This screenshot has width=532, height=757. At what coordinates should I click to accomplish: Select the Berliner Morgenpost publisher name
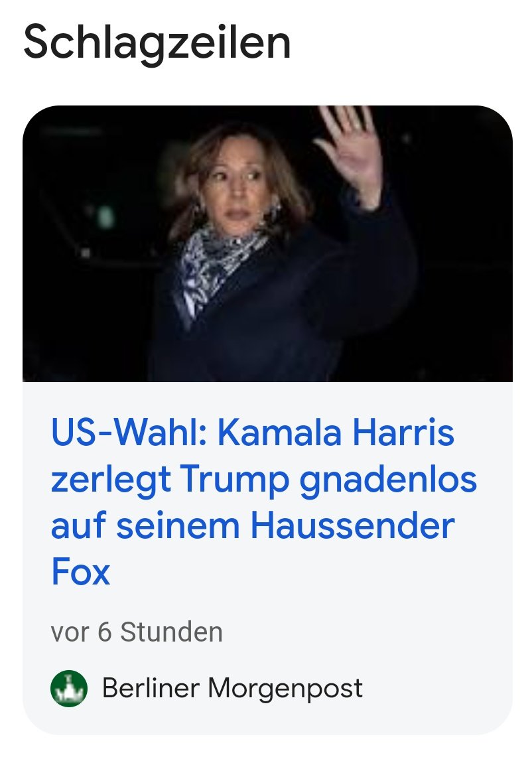[x=232, y=689]
